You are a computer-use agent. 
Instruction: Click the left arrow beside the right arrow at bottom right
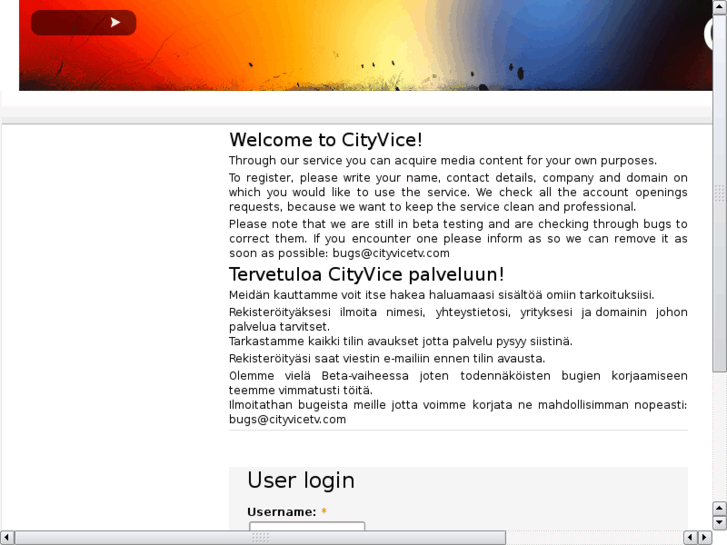point(690,538)
